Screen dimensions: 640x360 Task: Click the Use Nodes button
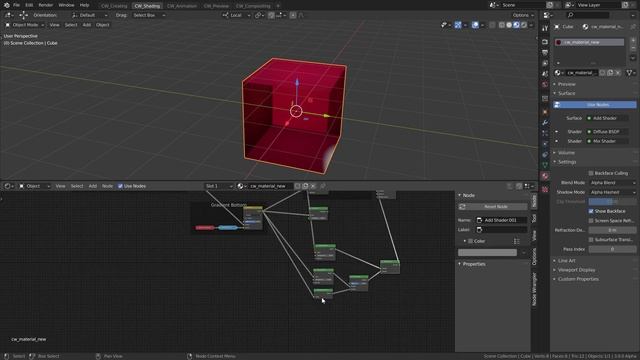click(x=595, y=105)
